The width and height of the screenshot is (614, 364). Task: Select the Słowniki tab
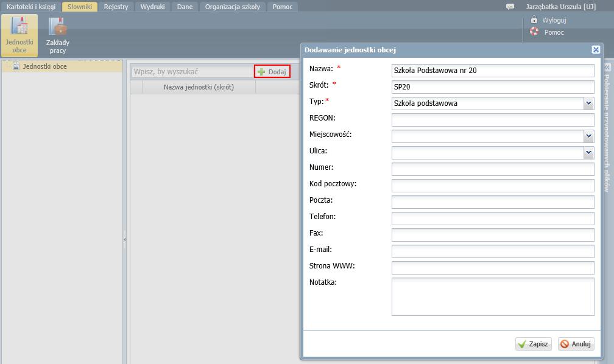pos(79,7)
